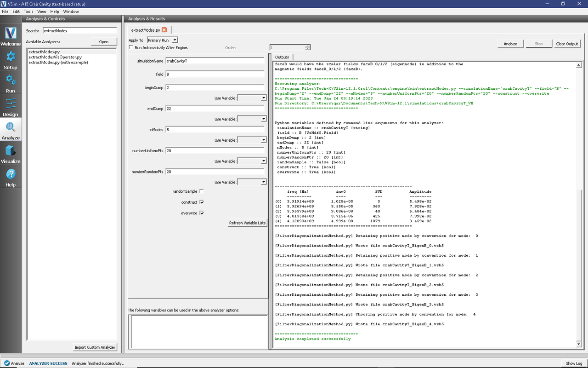Open Use Variable dropdown under beginDump
588x368 pixels.
click(x=252, y=98)
